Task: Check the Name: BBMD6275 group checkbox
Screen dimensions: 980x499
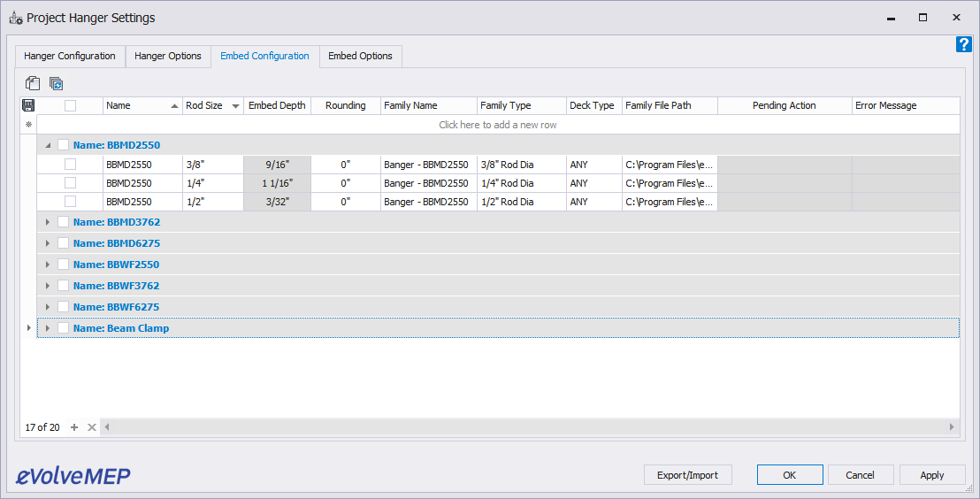Action: (63, 243)
